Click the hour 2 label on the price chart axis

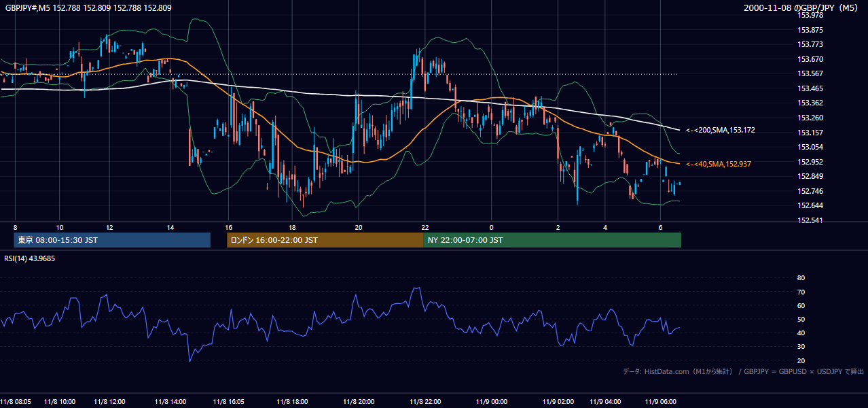(558, 227)
